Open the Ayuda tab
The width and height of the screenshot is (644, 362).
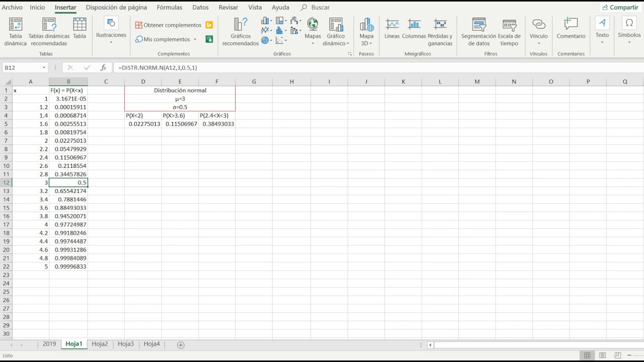tap(280, 8)
